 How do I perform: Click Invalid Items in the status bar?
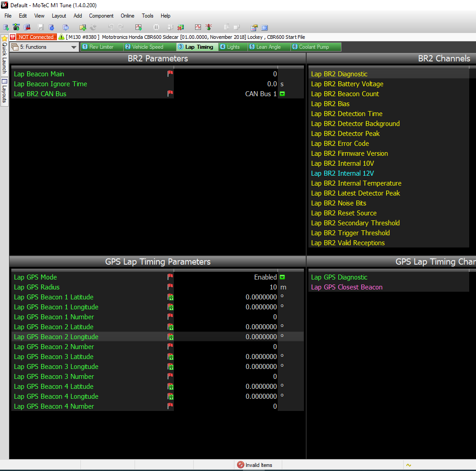[258, 465]
